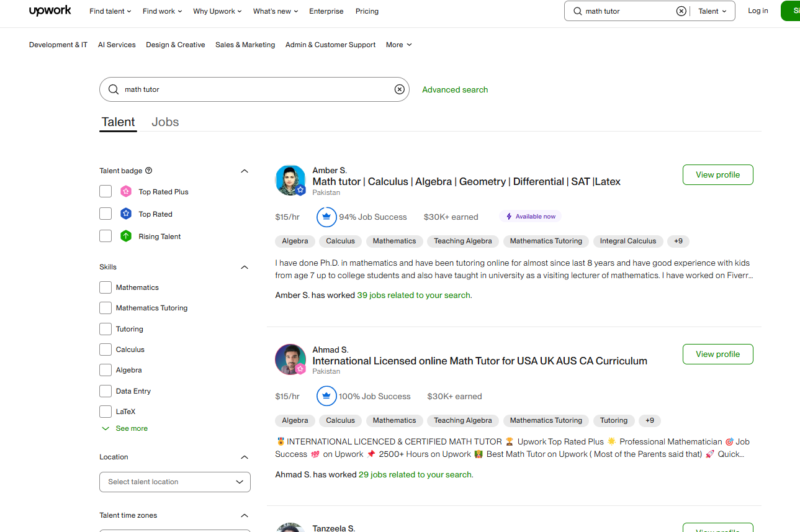Click the Talent badge help question icon
800x532 pixels.
pos(148,171)
